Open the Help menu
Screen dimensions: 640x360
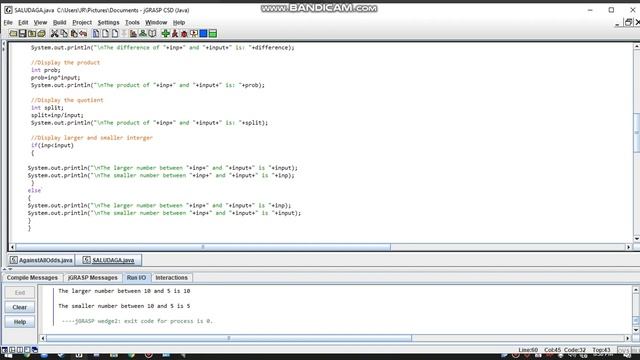pos(179,22)
